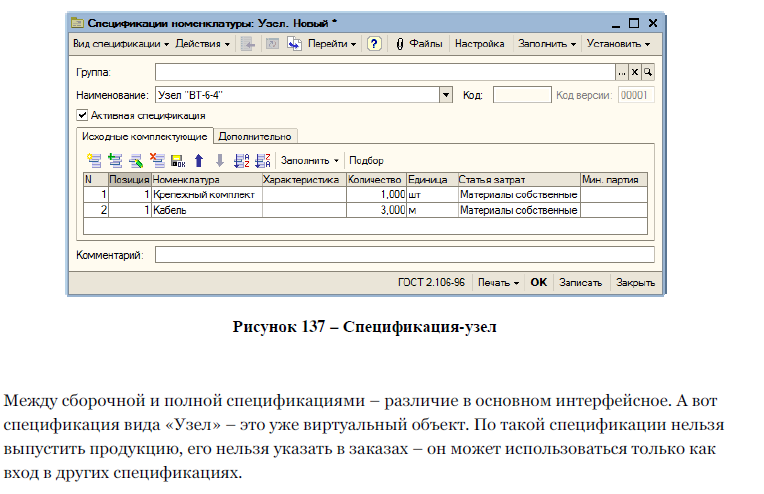This screenshot has width=764, height=494.
Task: Click the greyed refresh toolbar icon
Action: coord(272,44)
